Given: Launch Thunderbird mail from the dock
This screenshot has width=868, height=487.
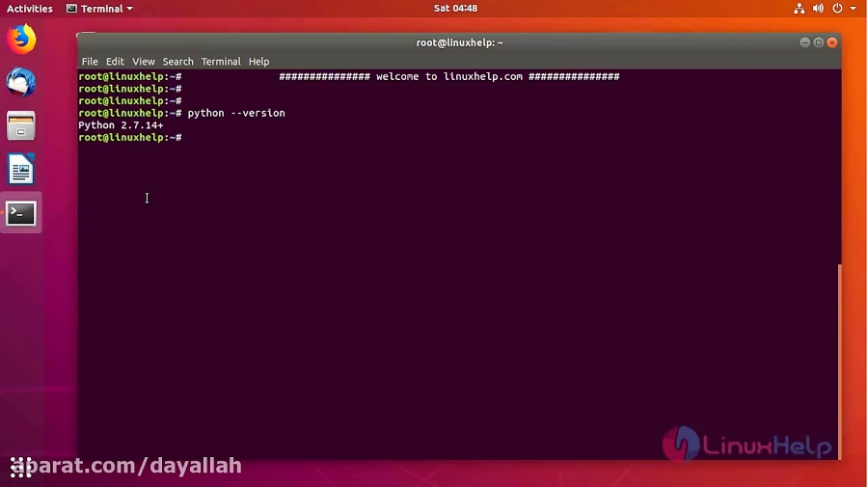Looking at the screenshot, I should tap(21, 83).
